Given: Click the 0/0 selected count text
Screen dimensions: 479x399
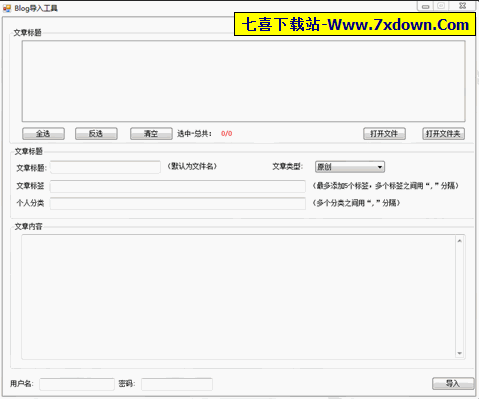Looking at the screenshot, I should click(226, 134).
